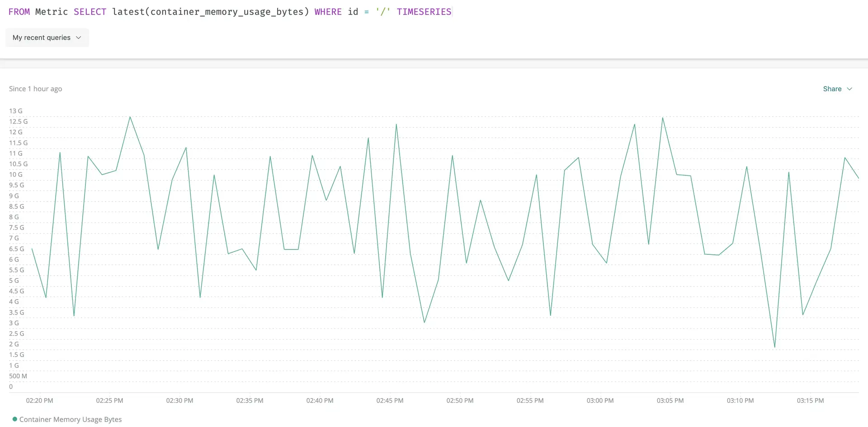868x427 pixels.
Task: Click the 03:00 PM x-axis label
Action: (600, 400)
